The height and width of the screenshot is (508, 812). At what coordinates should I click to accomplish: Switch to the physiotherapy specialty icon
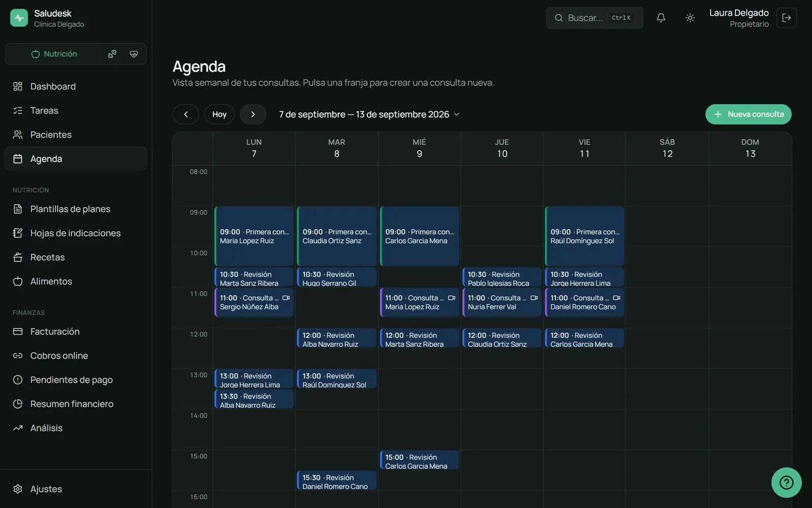coord(112,54)
